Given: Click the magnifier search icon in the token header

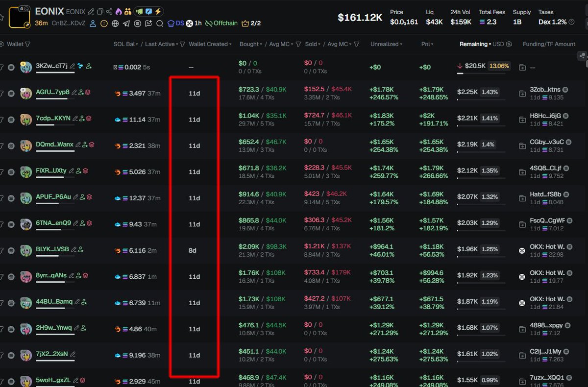Looking at the screenshot, I should pos(160,24).
